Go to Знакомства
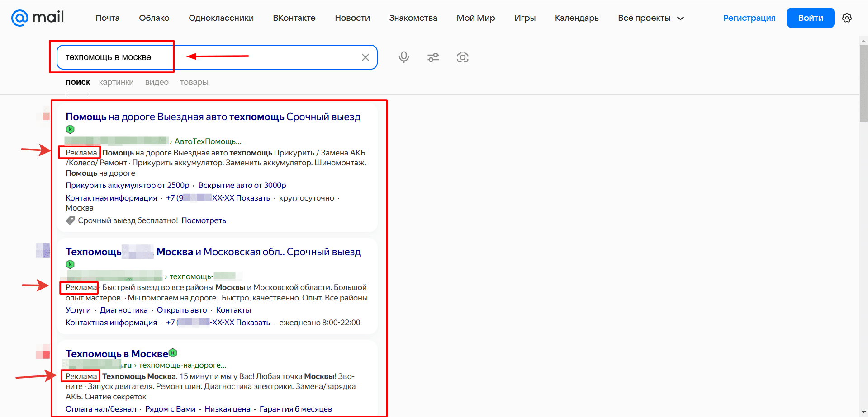 tap(413, 18)
